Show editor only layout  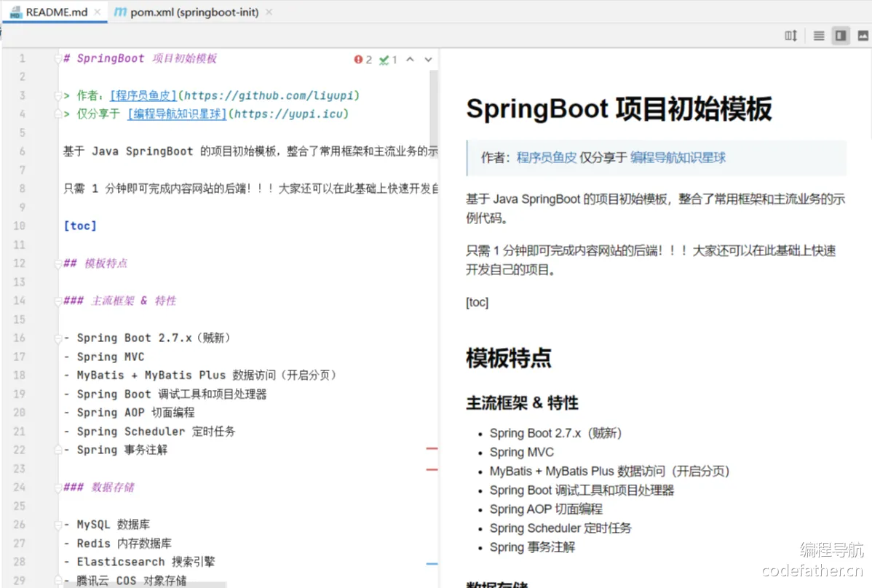[819, 36]
